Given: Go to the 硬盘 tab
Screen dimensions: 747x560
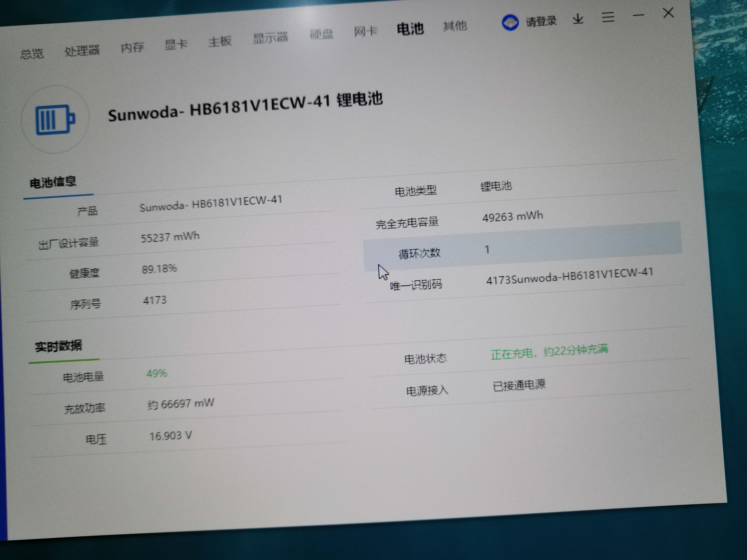Looking at the screenshot, I should pos(322,34).
